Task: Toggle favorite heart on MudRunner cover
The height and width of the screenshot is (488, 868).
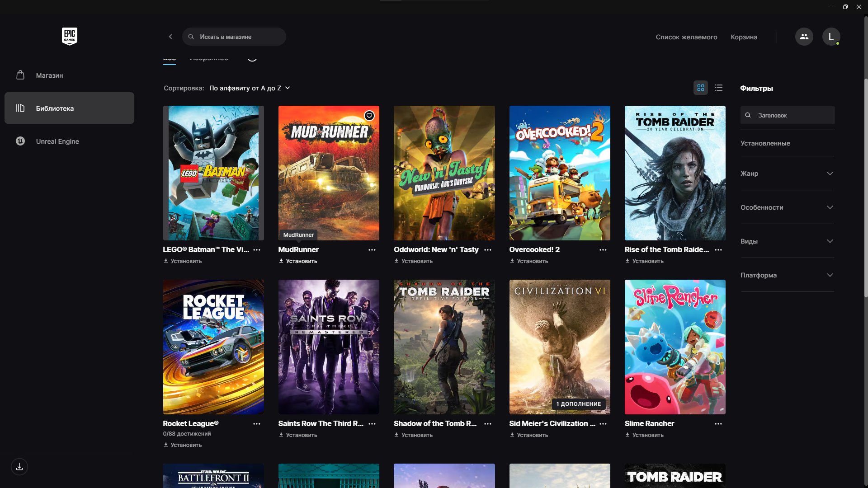Action: point(369,116)
